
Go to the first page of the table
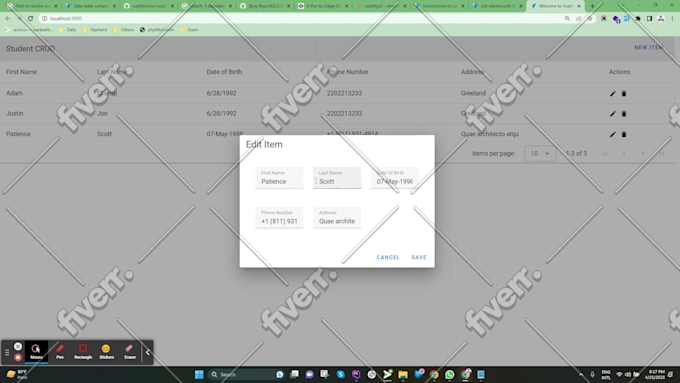click(x=605, y=154)
